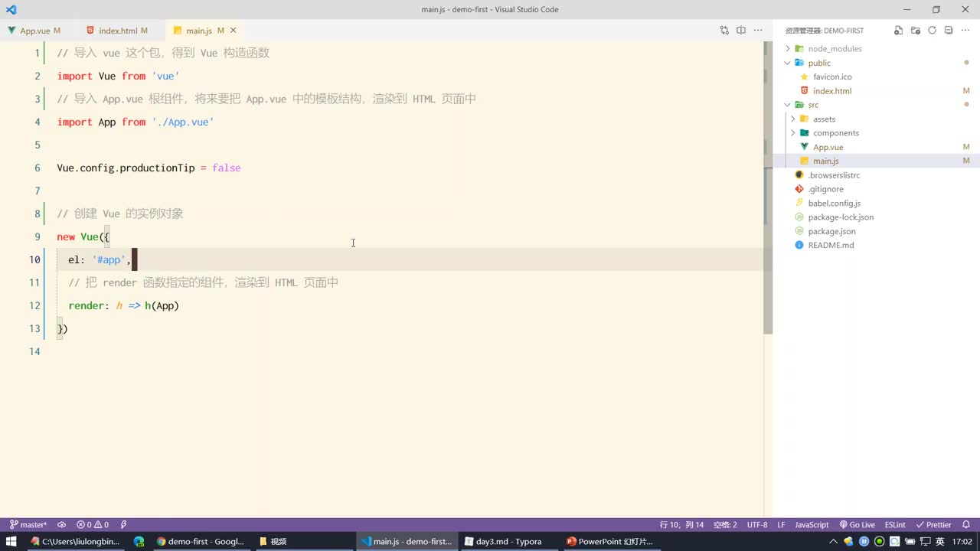This screenshot has width=980, height=551.
Task: Switch to PowerPoint taskbar window
Action: tap(610, 541)
